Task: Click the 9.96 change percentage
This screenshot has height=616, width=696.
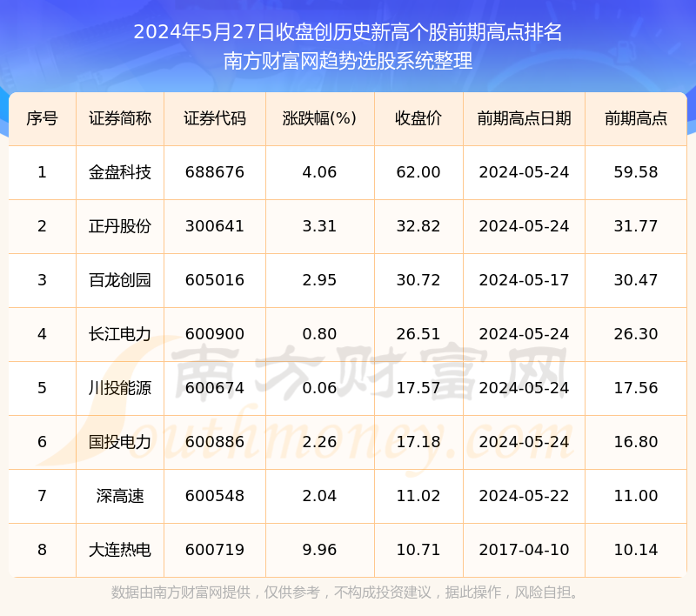Action: [319, 551]
